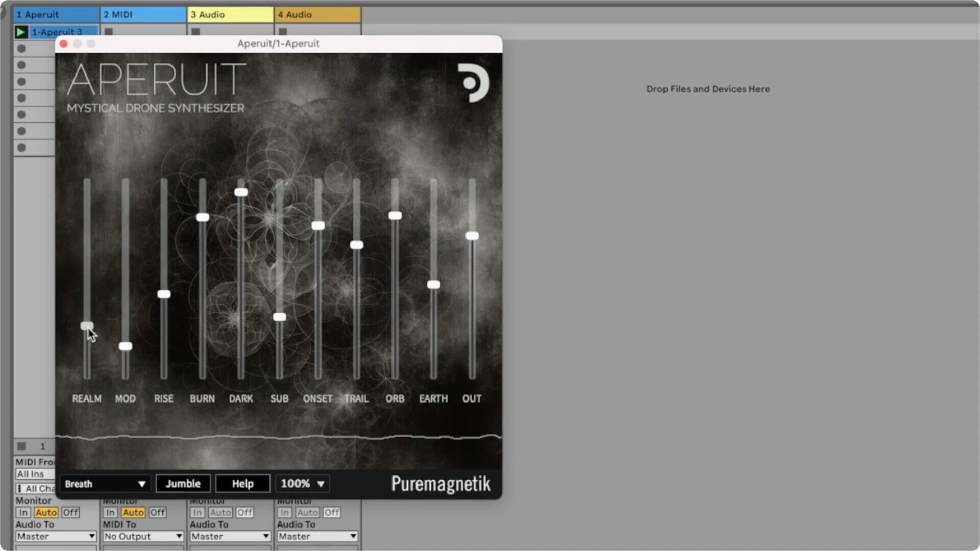This screenshot has width=980, height=551.
Task: Click the ONSET slider handle
Action: click(x=318, y=226)
